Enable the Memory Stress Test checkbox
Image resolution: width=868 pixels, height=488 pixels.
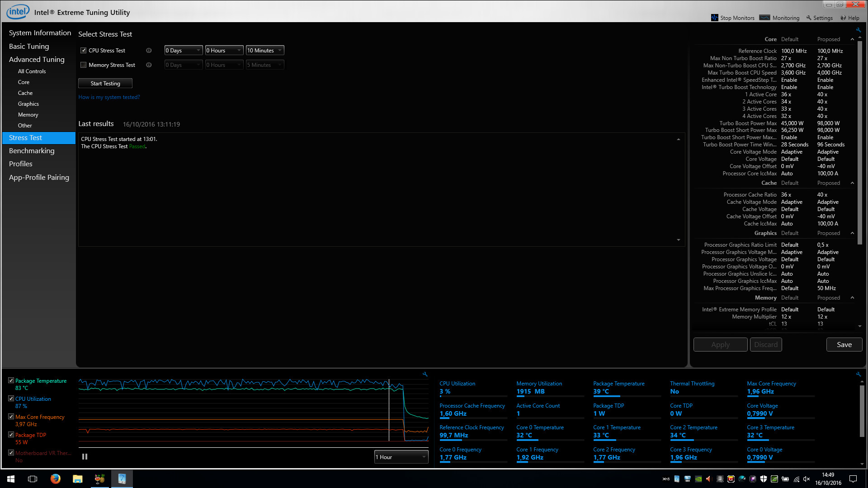83,65
